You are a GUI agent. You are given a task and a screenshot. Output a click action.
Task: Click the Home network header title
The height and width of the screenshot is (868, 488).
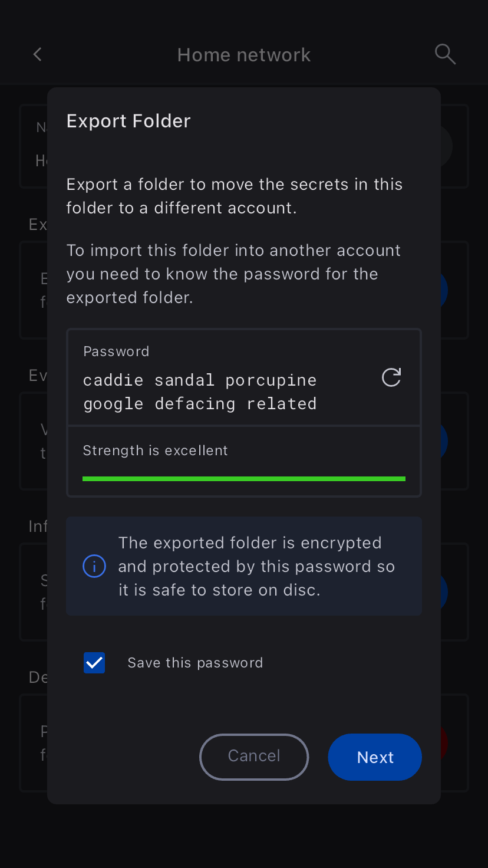pyautogui.click(x=244, y=55)
